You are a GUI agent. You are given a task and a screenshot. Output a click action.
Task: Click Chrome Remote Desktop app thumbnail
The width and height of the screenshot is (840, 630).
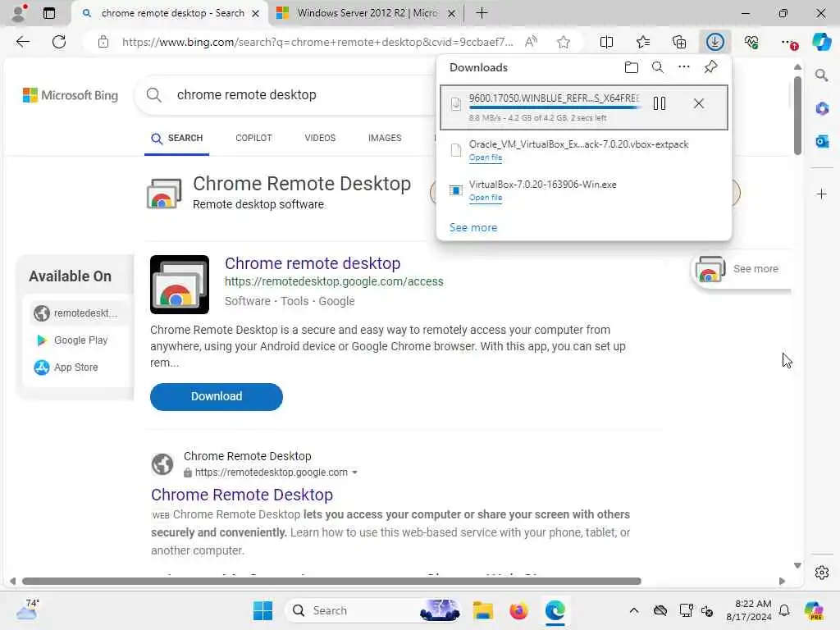click(180, 285)
